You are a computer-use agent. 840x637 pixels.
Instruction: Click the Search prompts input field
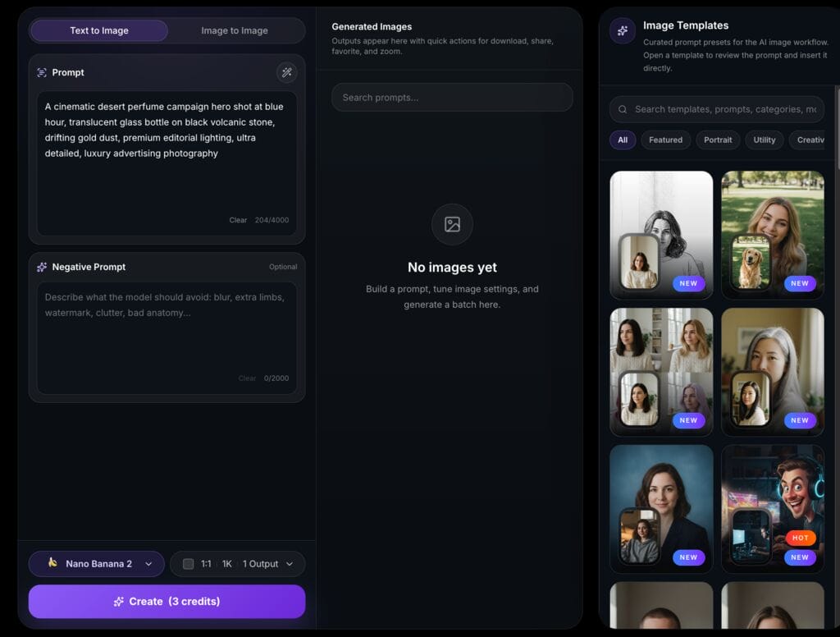[452, 98]
